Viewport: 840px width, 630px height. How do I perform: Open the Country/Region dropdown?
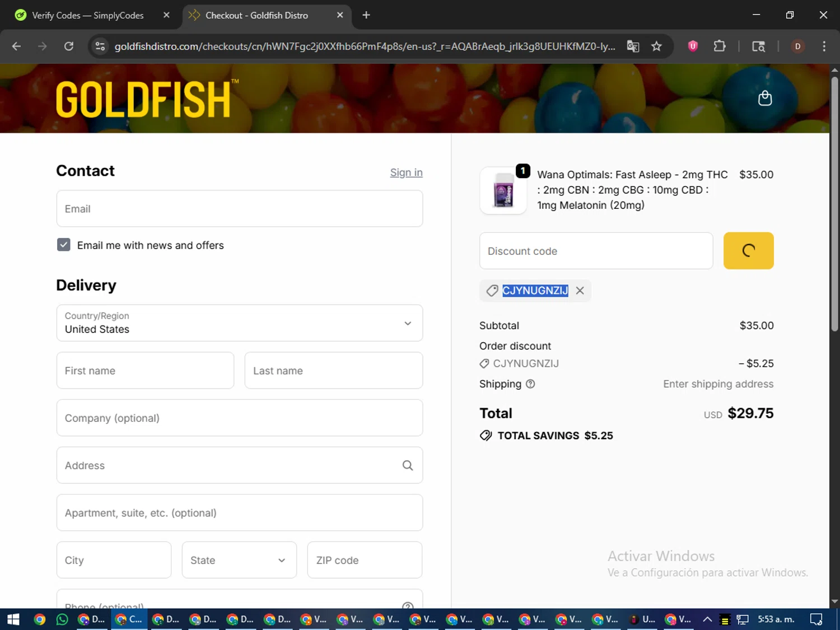[240, 323]
